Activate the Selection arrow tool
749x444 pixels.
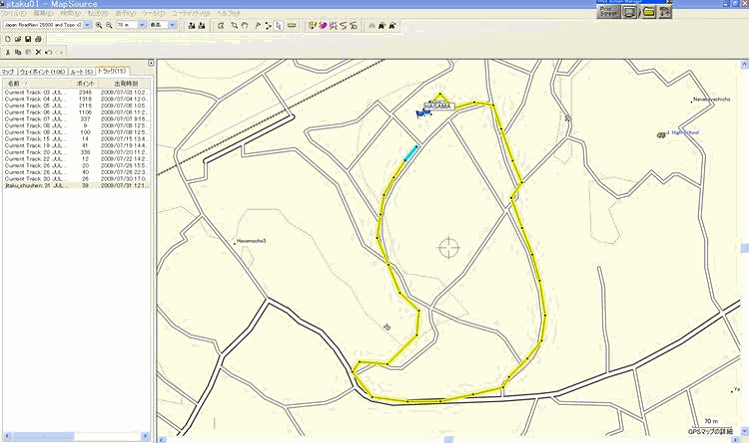pos(278,25)
